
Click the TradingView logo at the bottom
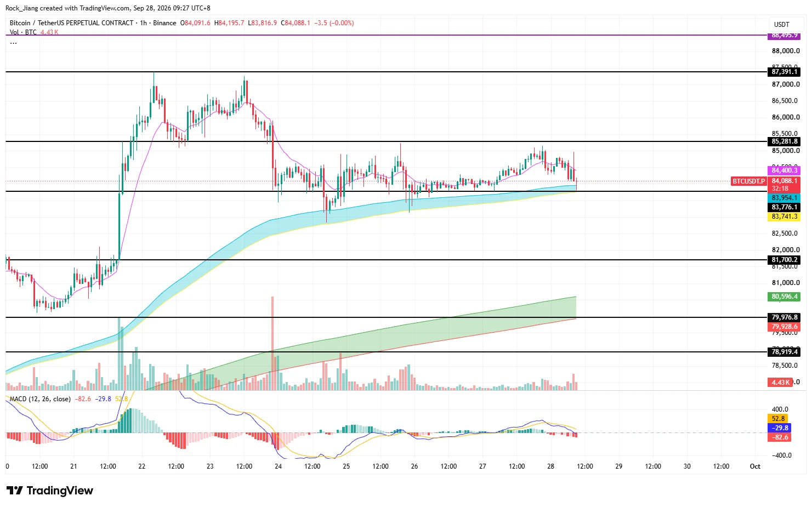(50, 491)
